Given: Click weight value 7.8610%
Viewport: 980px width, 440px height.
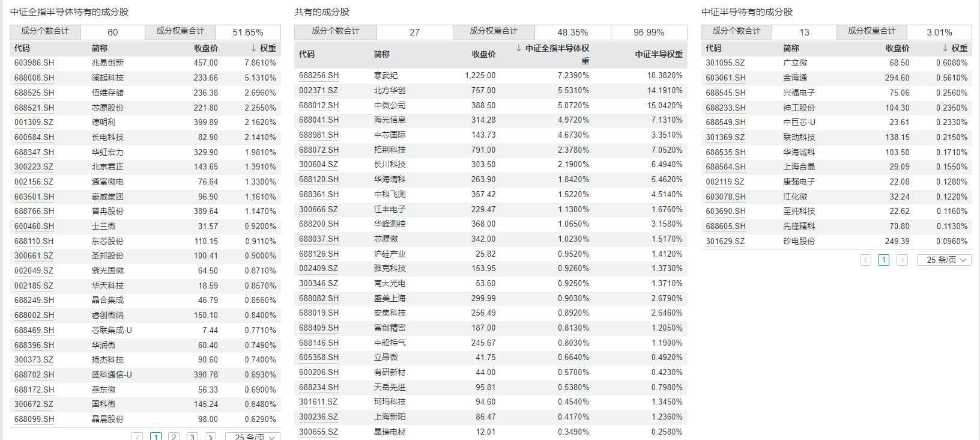Looking at the screenshot, I should (260, 63).
